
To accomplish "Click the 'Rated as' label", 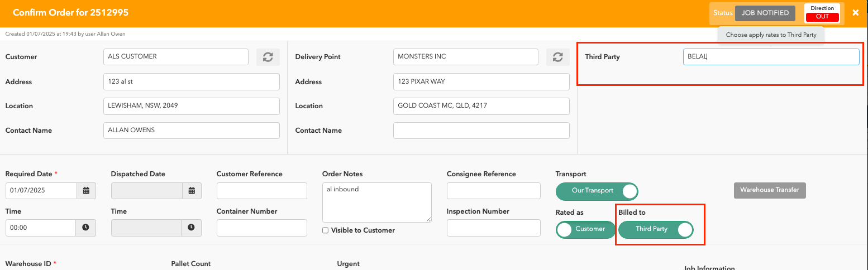I will [569, 213].
